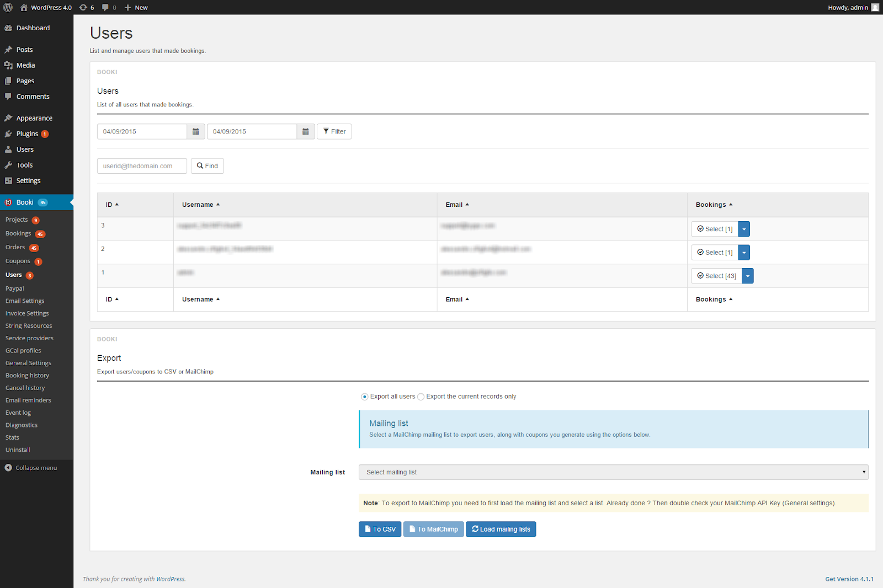Focus the user email search field
Screen dimensions: 883x588
pos(142,166)
